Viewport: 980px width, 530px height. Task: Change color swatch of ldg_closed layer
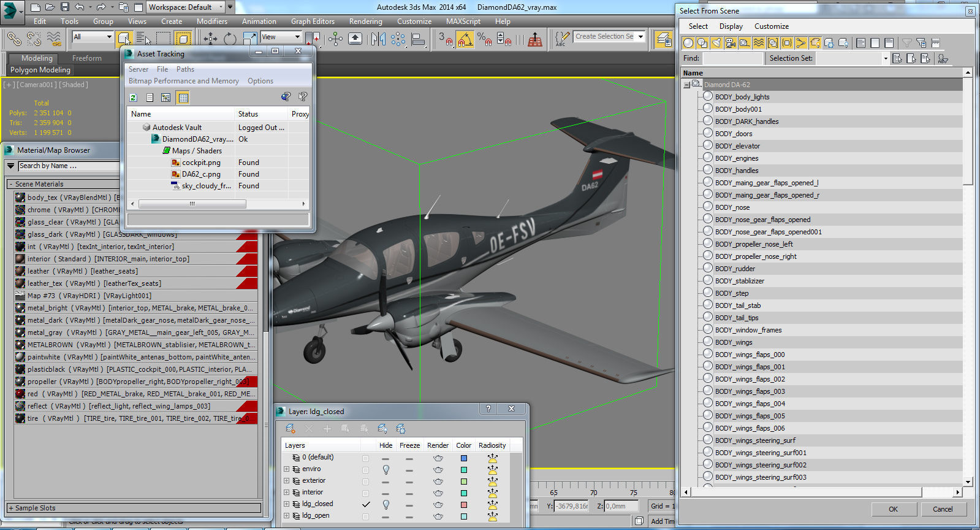(x=464, y=505)
